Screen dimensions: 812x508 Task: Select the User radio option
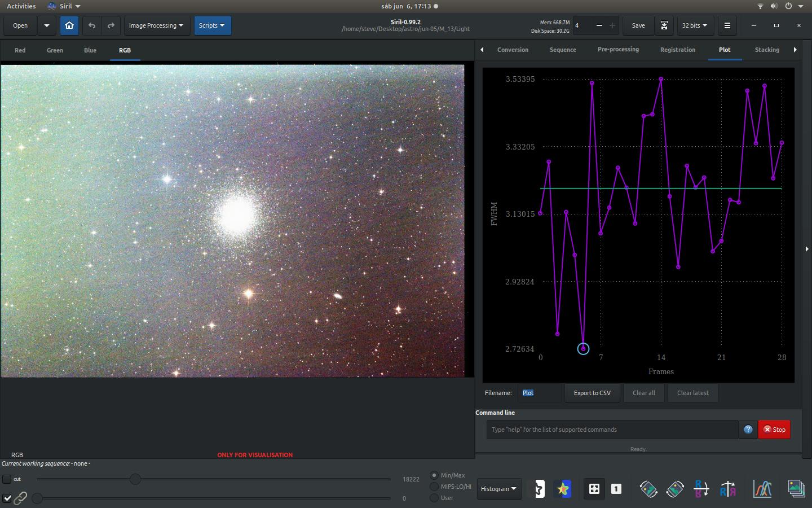434,498
